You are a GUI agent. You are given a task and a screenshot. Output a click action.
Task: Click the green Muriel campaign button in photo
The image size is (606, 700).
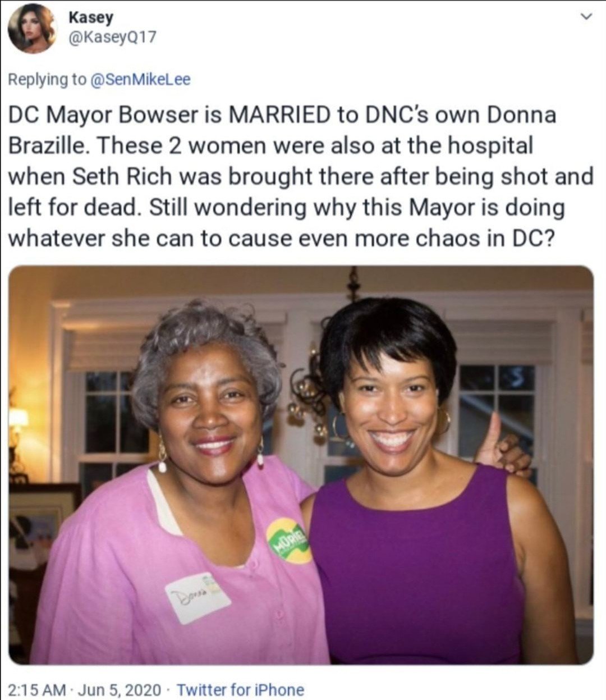click(x=288, y=541)
